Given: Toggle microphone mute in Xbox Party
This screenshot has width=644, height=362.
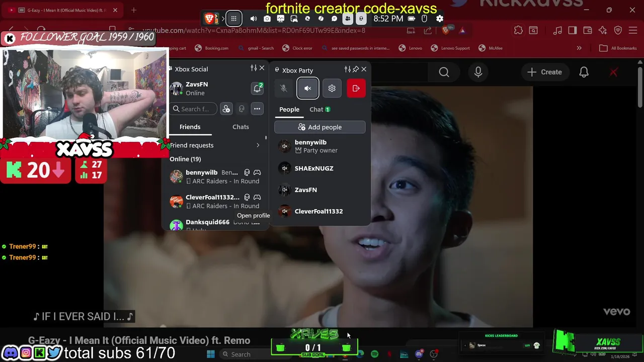Looking at the screenshot, I should point(284,88).
